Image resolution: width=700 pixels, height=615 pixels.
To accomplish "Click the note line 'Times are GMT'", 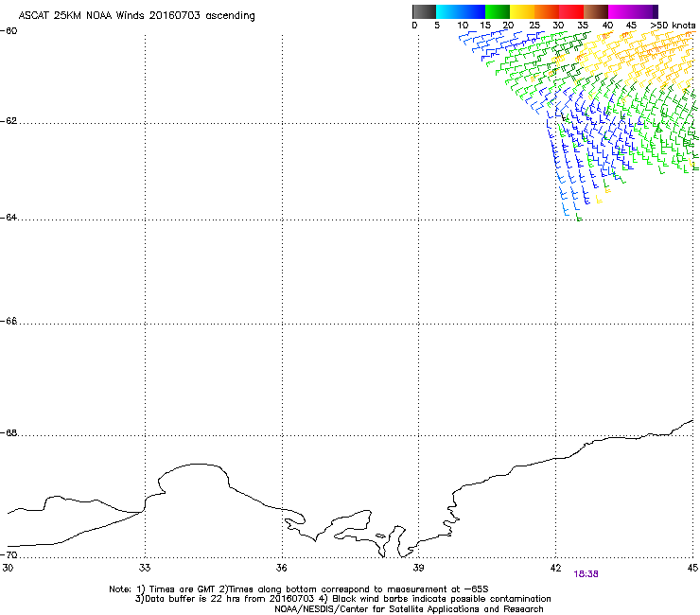I will [182, 589].
